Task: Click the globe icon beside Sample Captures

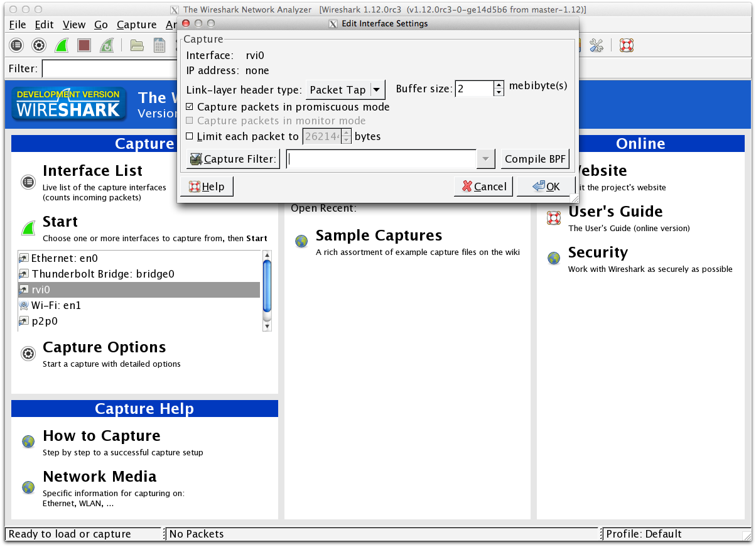Action: click(302, 241)
